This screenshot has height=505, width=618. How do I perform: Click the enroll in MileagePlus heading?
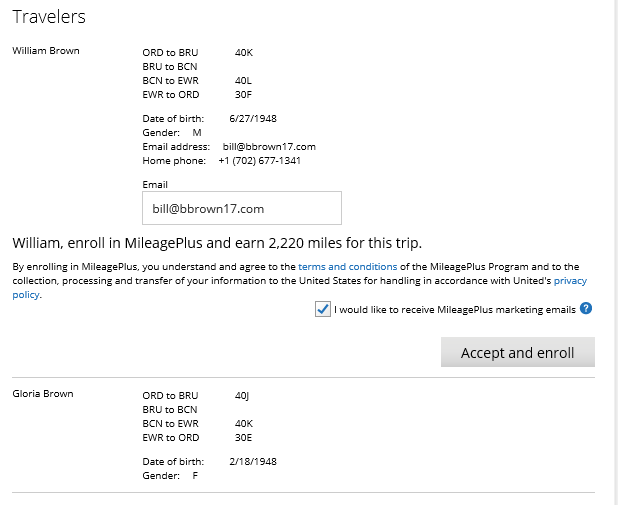tap(217, 243)
